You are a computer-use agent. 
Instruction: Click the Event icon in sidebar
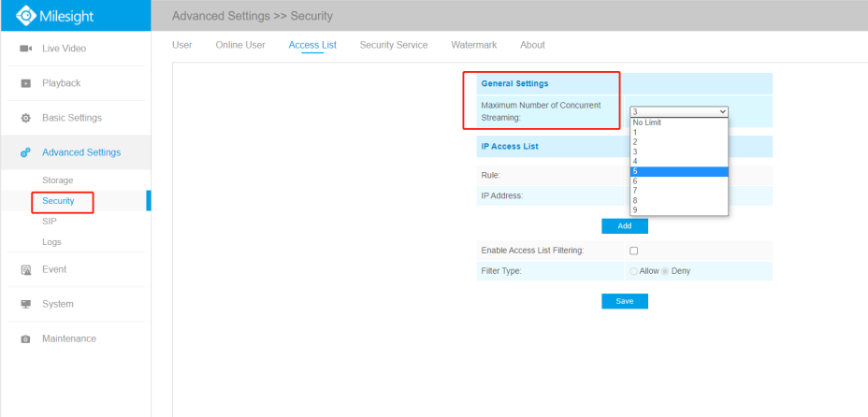25,270
